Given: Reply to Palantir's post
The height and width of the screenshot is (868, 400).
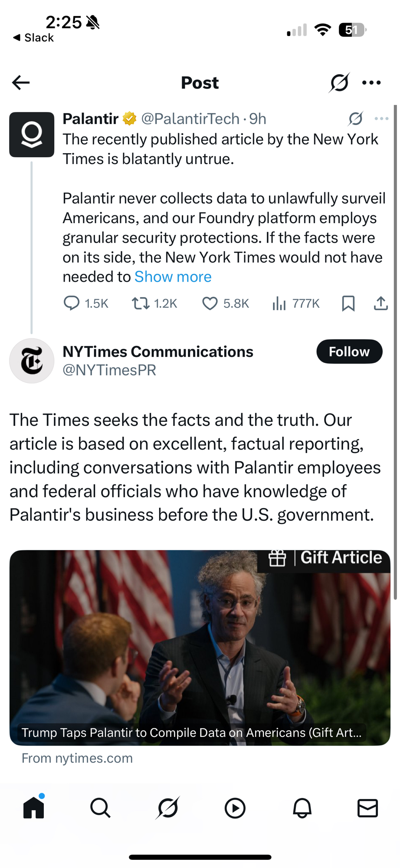Looking at the screenshot, I should (72, 303).
